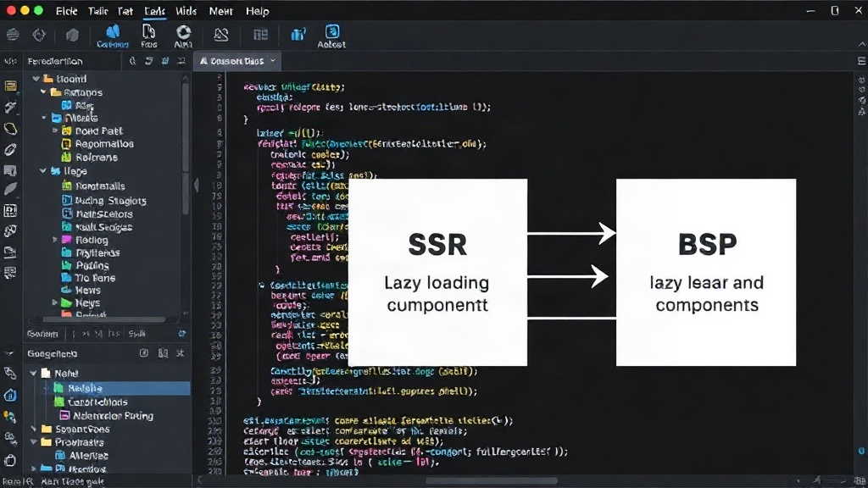Expand the Sopanttoes folder
Screen dimensions: 868x488
pos(34,429)
